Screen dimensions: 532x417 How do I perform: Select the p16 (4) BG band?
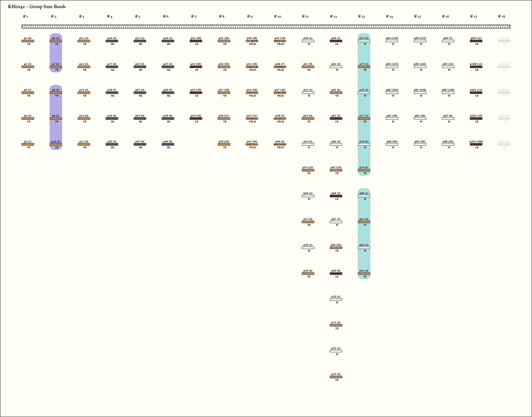(x=112, y=41)
